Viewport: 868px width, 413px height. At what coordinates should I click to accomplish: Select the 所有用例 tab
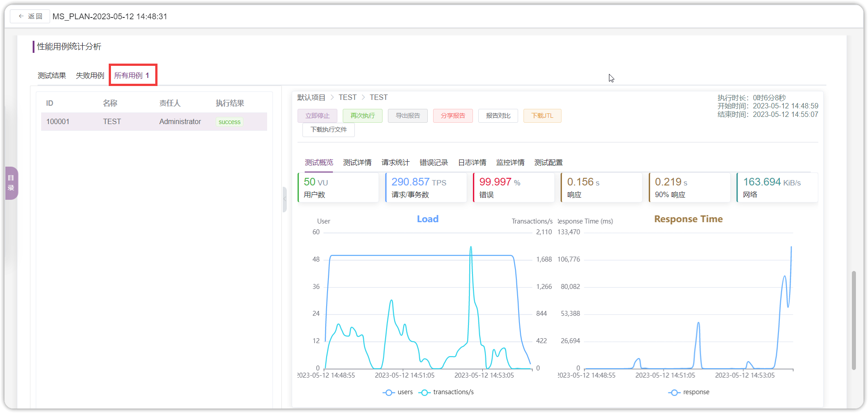coord(132,75)
